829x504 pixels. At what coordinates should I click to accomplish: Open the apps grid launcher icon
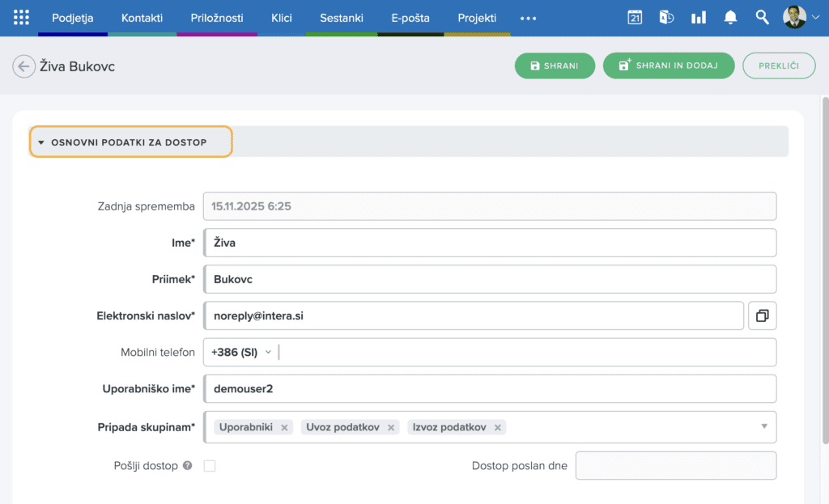click(21, 17)
